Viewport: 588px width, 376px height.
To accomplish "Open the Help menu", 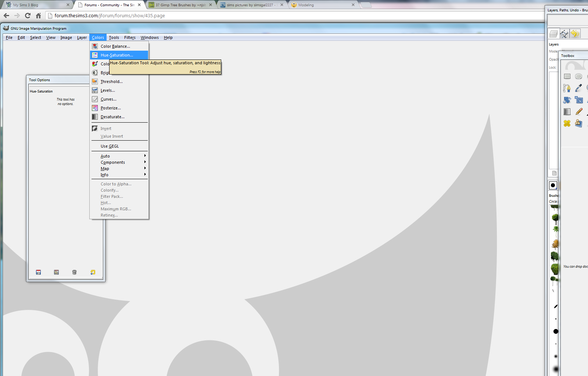I will (x=168, y=37).
